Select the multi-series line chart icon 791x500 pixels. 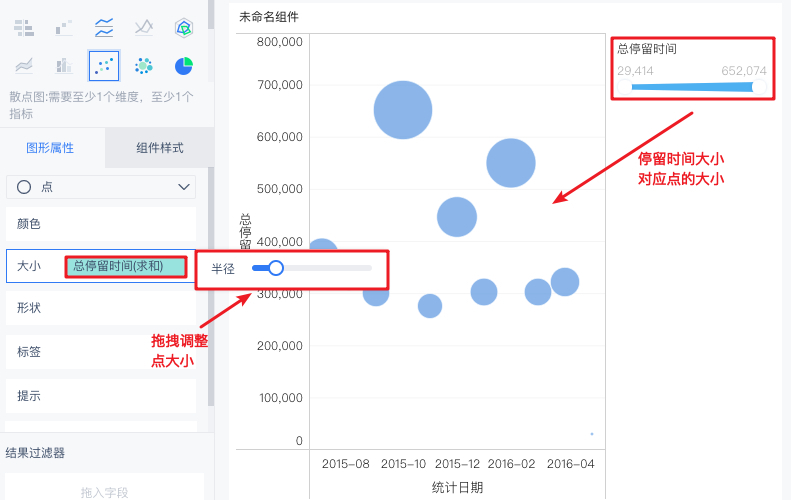(x=104, y=28)
